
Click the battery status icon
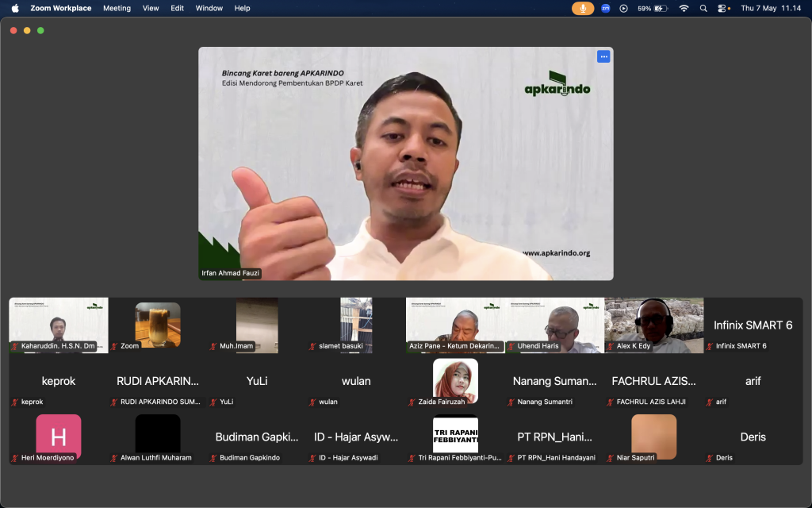click(661, 8)
